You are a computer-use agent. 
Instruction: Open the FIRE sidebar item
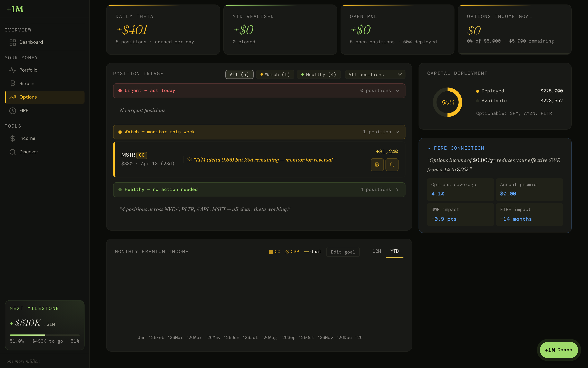click(x=45, y=110)
